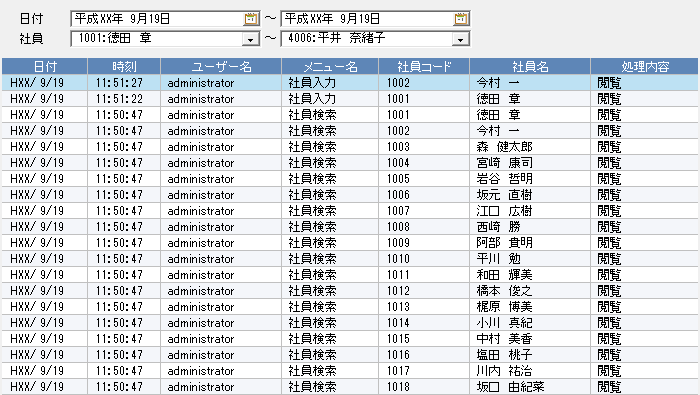Select employee name 宮崎 康司
Image resolution: width=700 pixels, height=395 pixels.
[530, 163]
